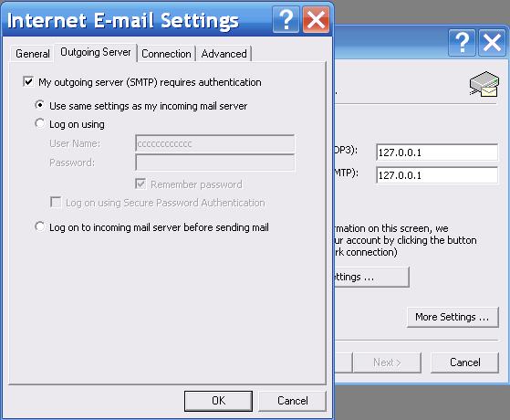Click the Password input field
This screenshot has width=510, height=420.
coord(215,163)
